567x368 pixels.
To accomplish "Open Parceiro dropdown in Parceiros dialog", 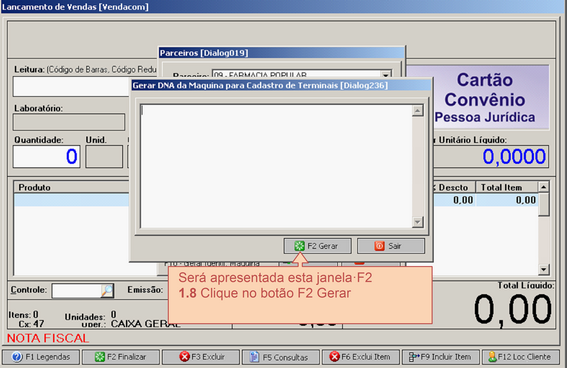I will [x=386, y=75].
